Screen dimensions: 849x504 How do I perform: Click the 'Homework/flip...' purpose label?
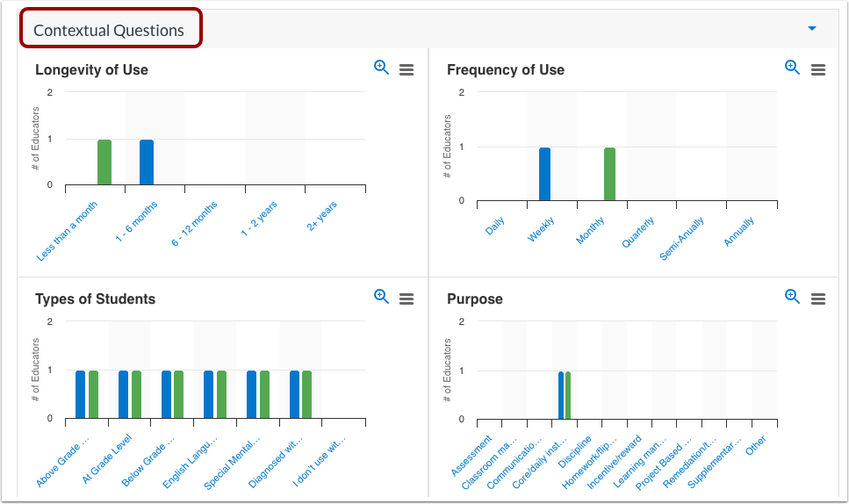coord(590,463)
